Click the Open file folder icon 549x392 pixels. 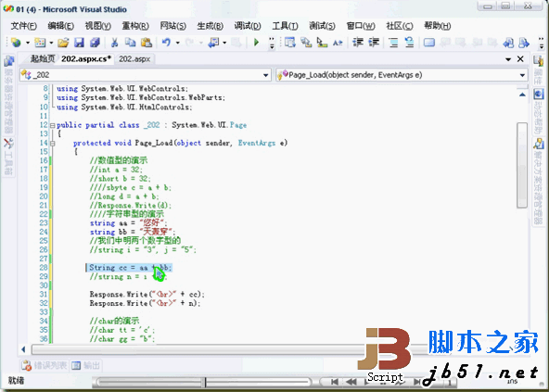[x=63, y=43]
